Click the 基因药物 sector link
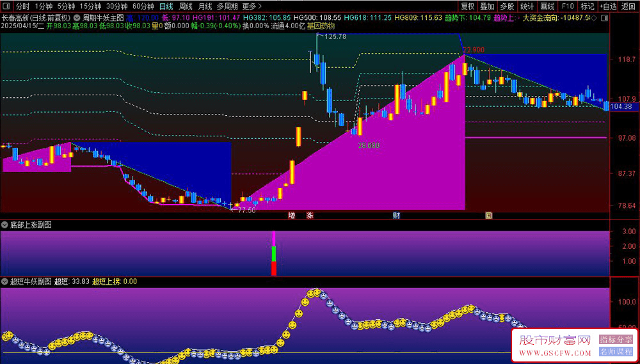Viewport: 640px width, 364px height. click(x=321, y=26)
